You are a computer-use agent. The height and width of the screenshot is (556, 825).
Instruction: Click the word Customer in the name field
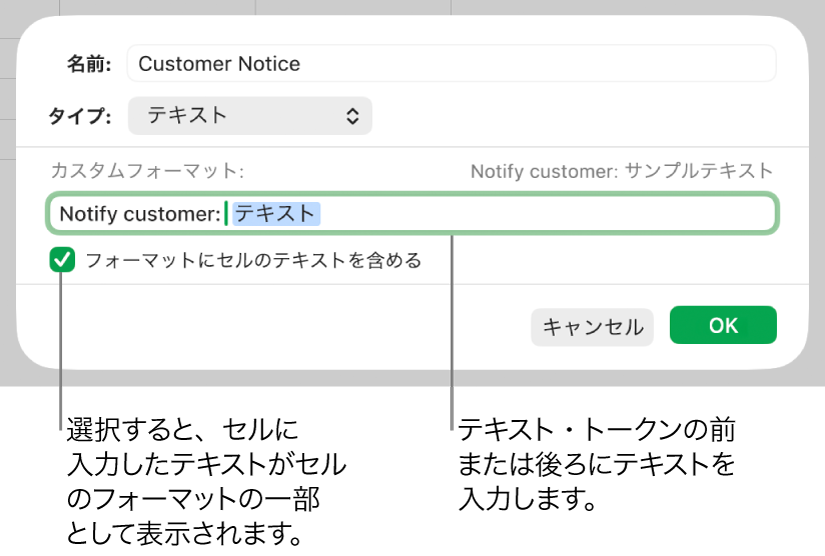[176, 64]
